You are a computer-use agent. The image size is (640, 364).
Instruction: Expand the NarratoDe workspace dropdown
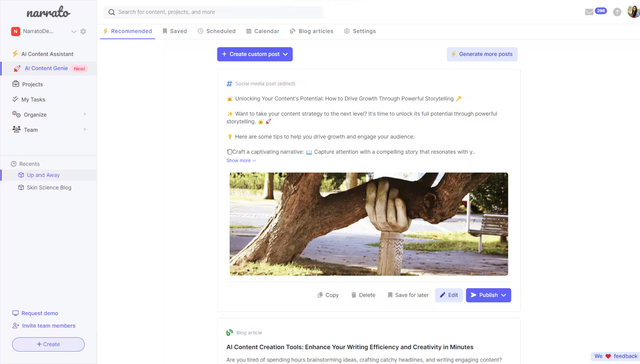(74, 32)
